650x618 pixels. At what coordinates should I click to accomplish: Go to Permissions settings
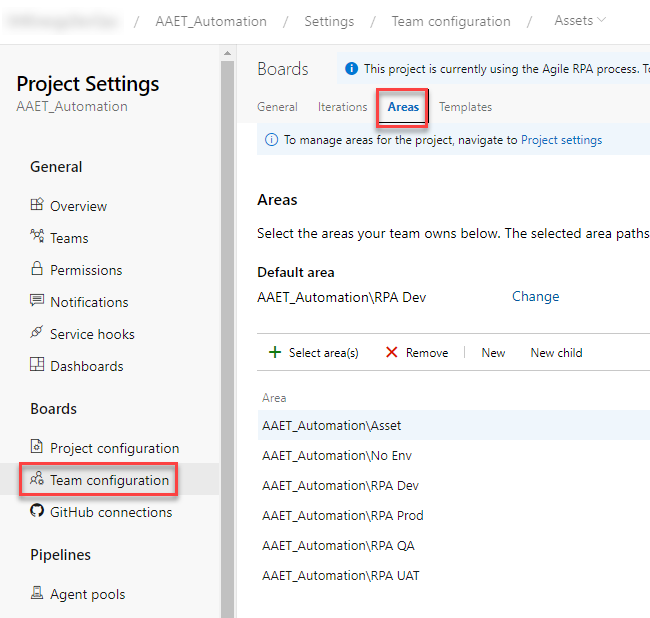point(86,270)
